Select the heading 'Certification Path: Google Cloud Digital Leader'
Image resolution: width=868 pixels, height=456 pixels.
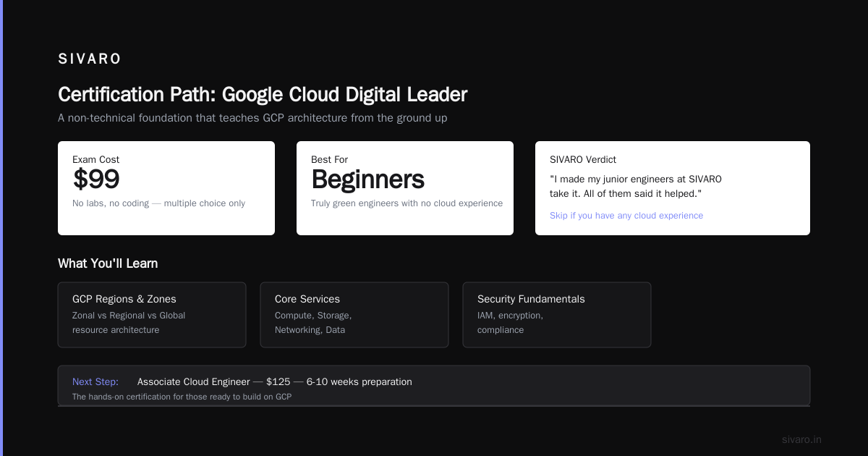[x=263, y=95]
